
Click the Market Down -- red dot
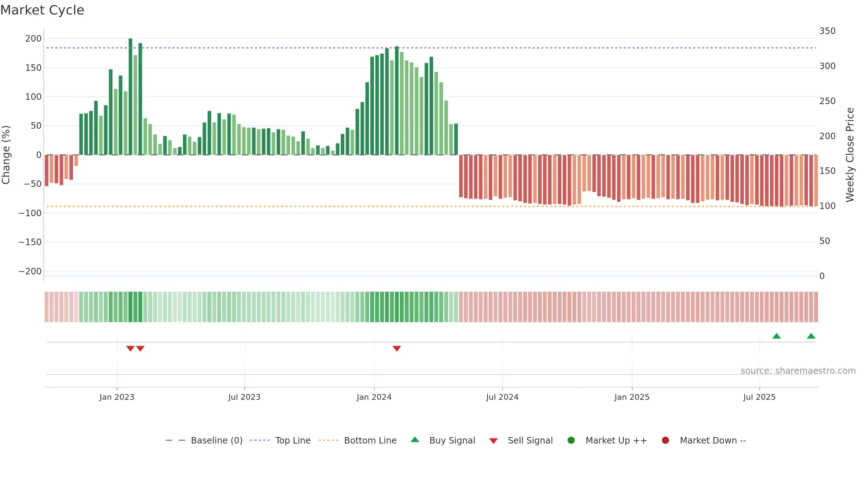point(665,440)
